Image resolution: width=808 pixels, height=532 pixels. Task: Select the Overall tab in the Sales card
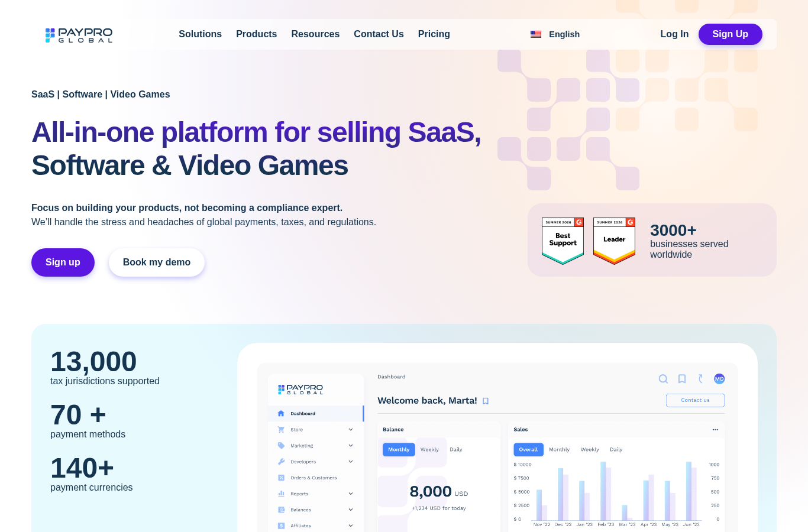(528, 450)
